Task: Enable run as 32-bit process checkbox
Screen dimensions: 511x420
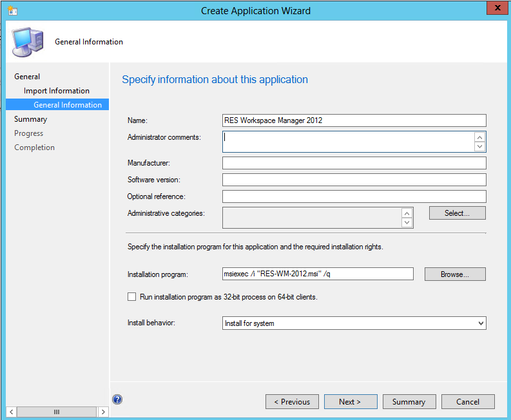Action: (x=131, y=297)
